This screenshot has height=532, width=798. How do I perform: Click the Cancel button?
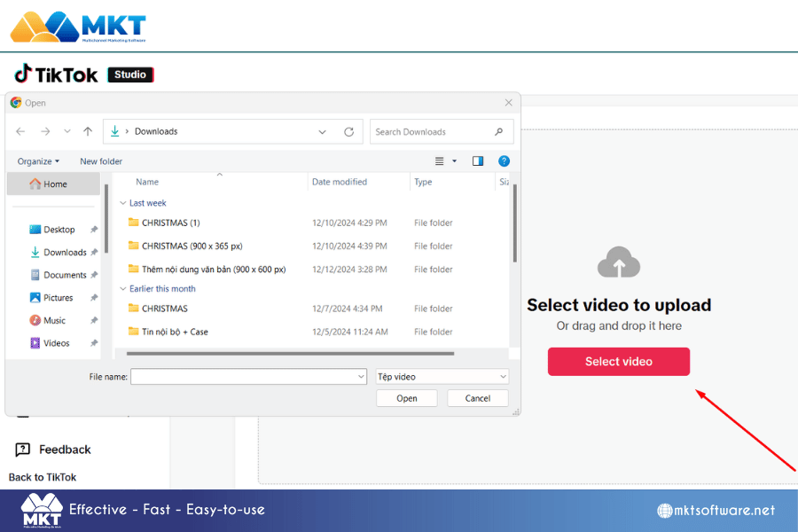click(x=477, y=399)
